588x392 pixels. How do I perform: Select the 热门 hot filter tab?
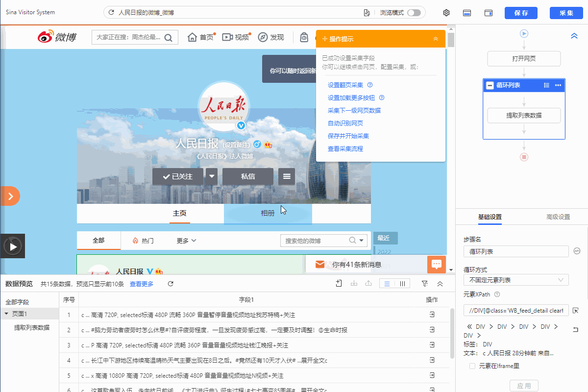[x=143, y=241]
